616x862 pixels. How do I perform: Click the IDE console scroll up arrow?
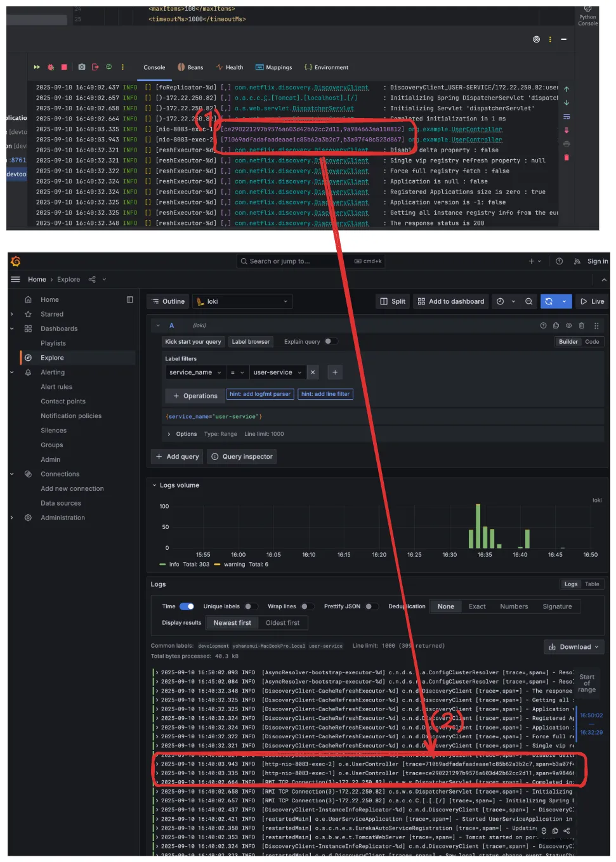(x=567, y=89)
